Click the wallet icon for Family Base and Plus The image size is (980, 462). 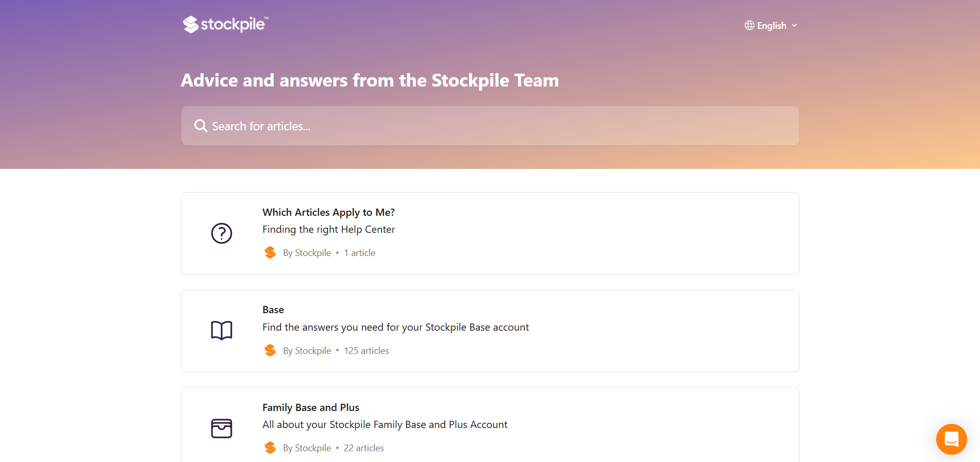tap(222, 429)
